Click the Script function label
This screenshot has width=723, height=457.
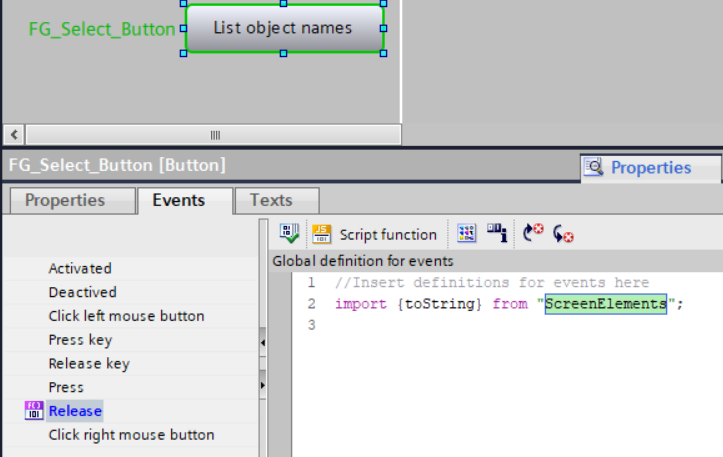(388, 235)
